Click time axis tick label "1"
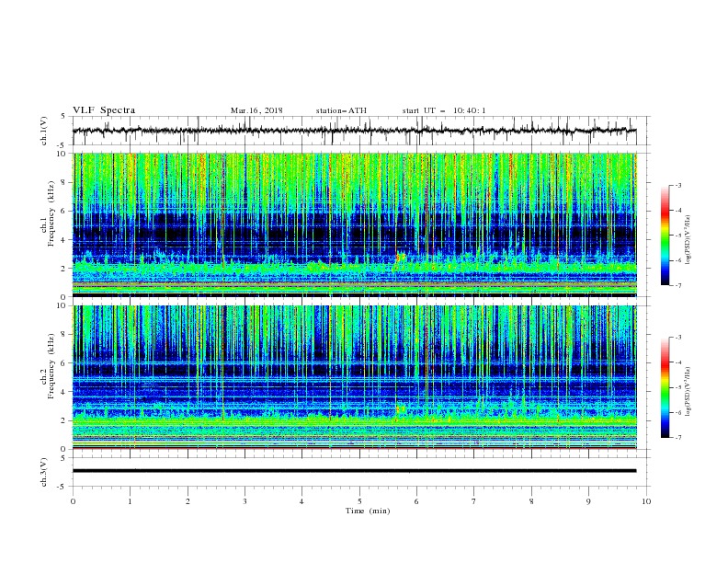Viewport: 728px width, 563px height. tap(130, 501)
